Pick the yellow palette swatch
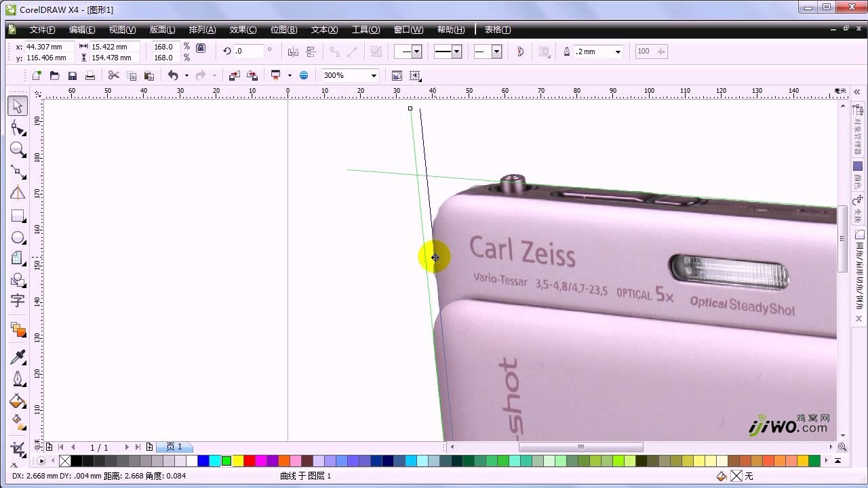This screenshot has width=868, height=488. (x=238, y=461)
